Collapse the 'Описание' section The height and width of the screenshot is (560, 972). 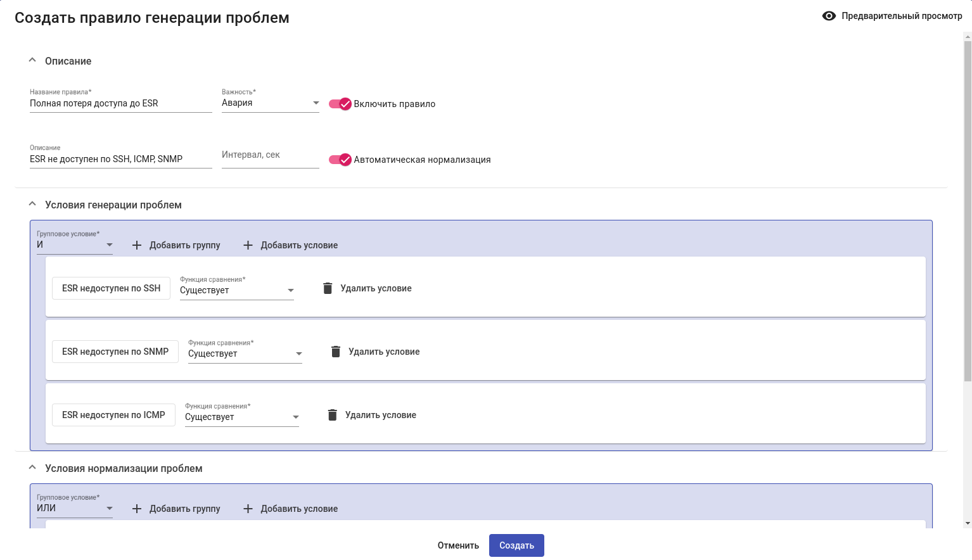pos(32,61)
